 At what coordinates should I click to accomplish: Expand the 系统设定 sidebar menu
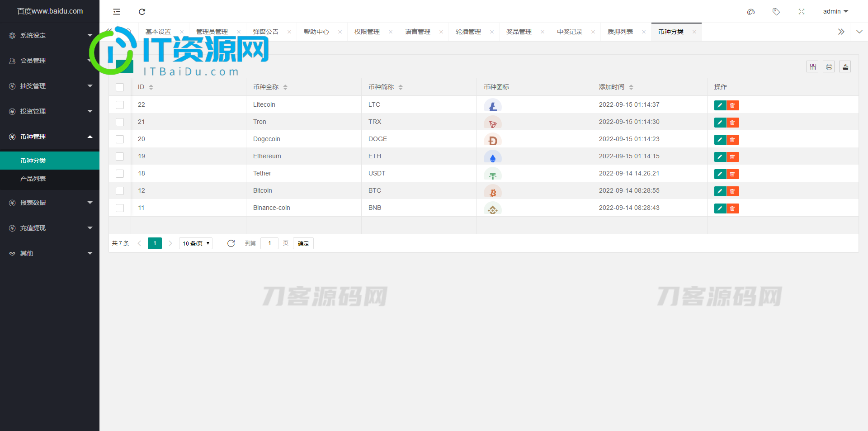point(50,35)
